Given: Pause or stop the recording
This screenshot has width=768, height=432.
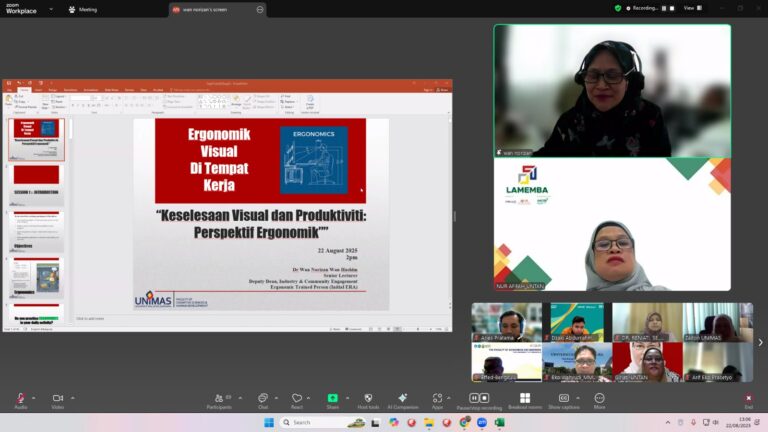Looking at the screenshot, I should 477,398.
